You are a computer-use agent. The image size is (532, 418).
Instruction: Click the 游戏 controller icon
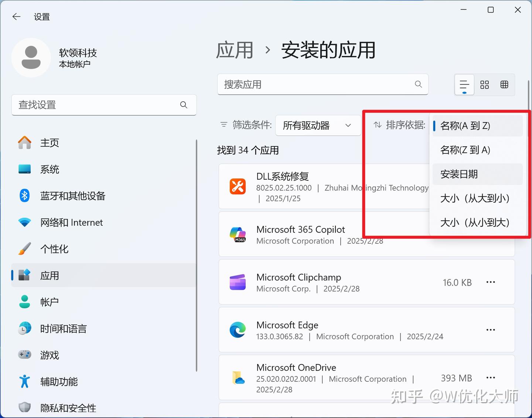pos(25,355)
